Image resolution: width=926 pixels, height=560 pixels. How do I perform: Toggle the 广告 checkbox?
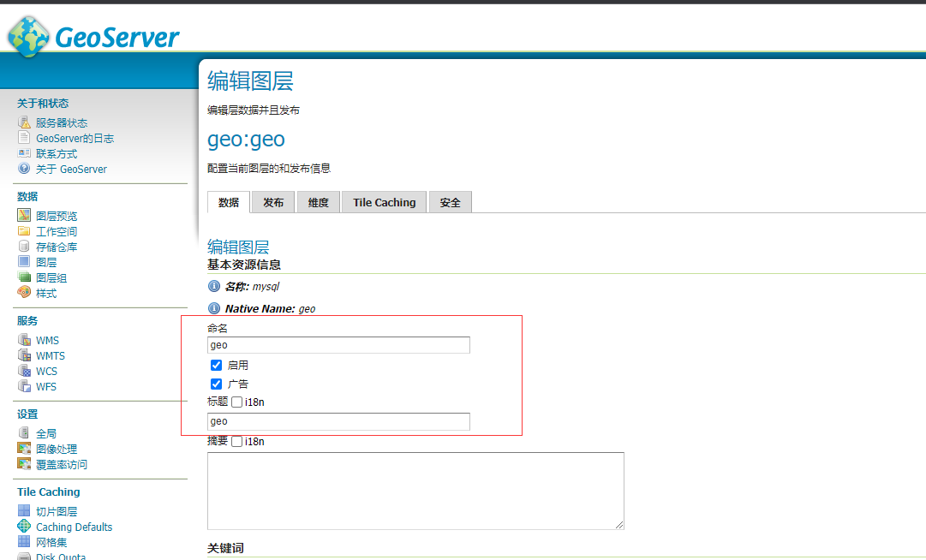(x=216, y=384)
